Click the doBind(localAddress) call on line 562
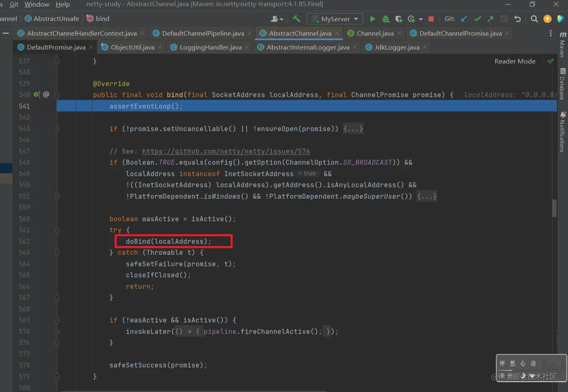Viewport: 568px width, 392px height. coord(168,241)
